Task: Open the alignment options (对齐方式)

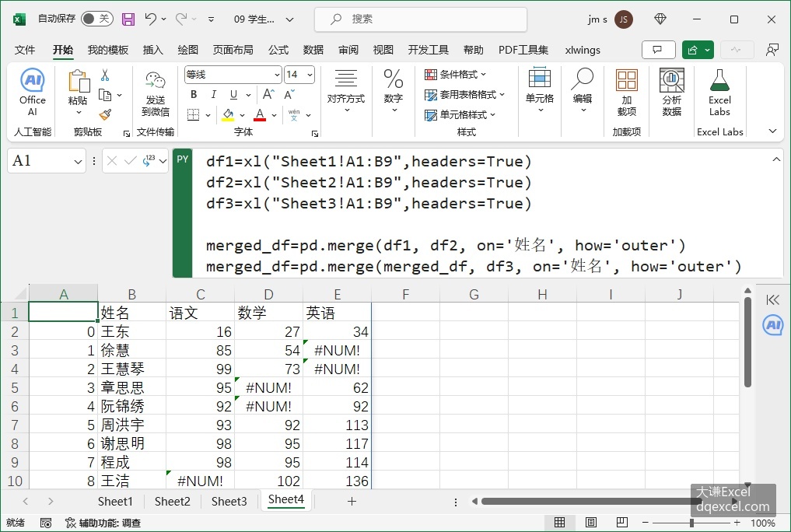Action: pos(346,89)
